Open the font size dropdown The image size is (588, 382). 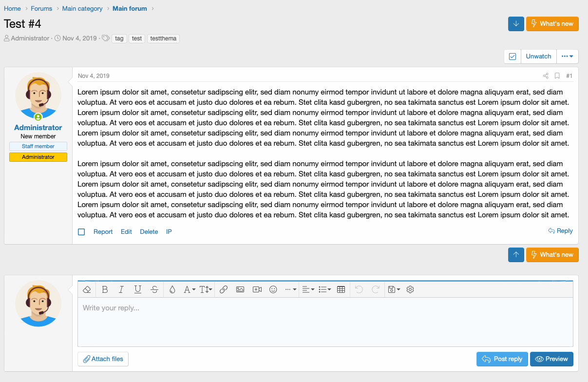206,289
